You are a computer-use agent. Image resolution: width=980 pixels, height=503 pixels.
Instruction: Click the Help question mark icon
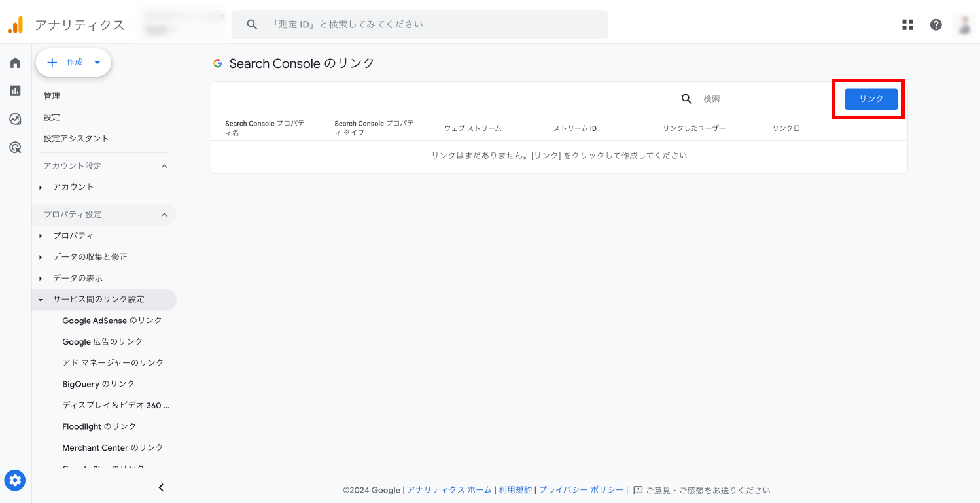click(x=936, y=25)
